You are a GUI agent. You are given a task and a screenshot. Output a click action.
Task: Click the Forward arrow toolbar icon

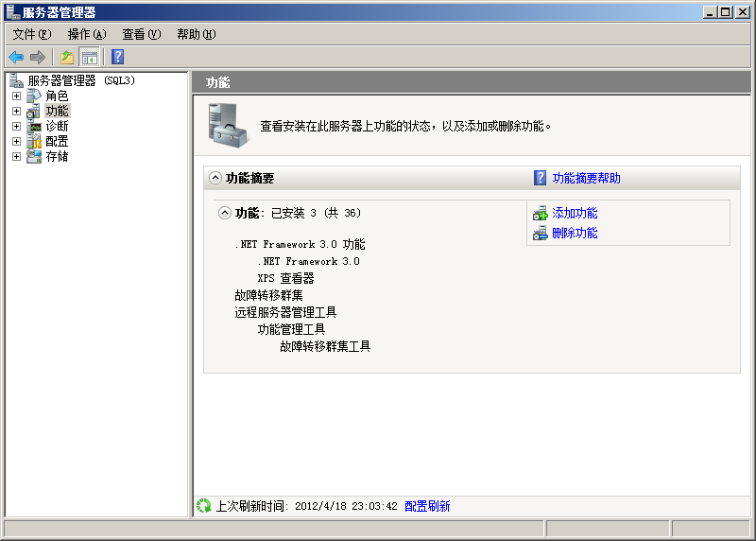(x=38, y=57)
